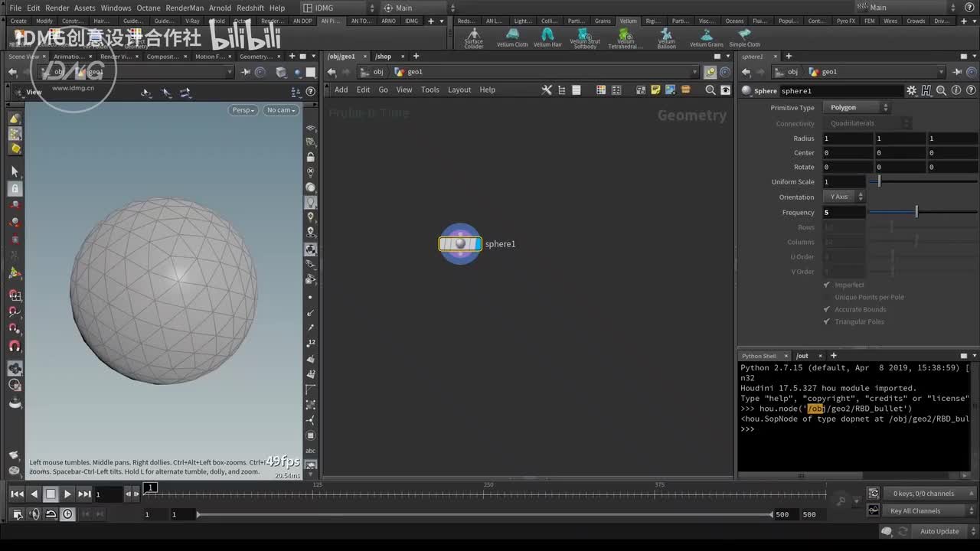This screenshot has height=551, width=980.
Task: Open sticky note icon in network toolbar
Action: click(655, 90)
